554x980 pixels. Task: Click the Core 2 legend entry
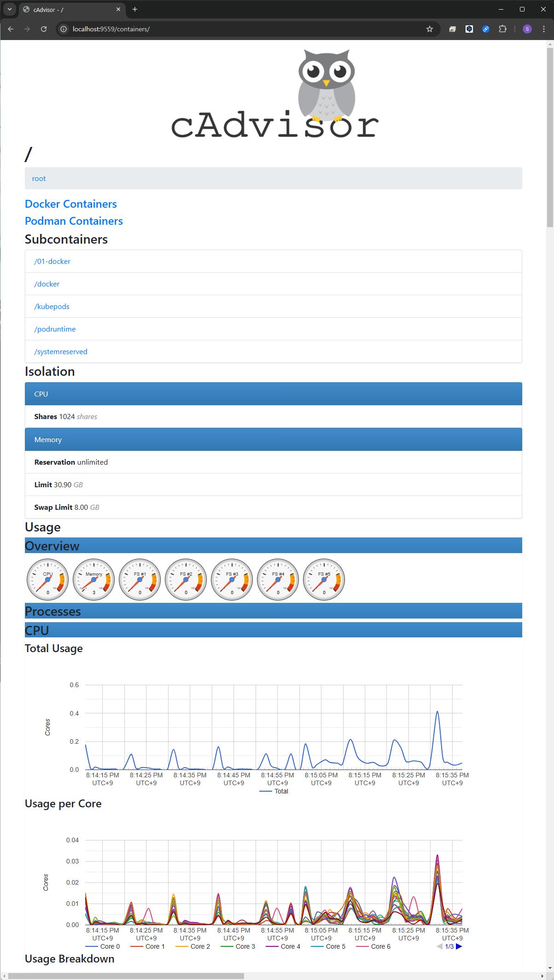pyautogui.click(x=193, y=946)
